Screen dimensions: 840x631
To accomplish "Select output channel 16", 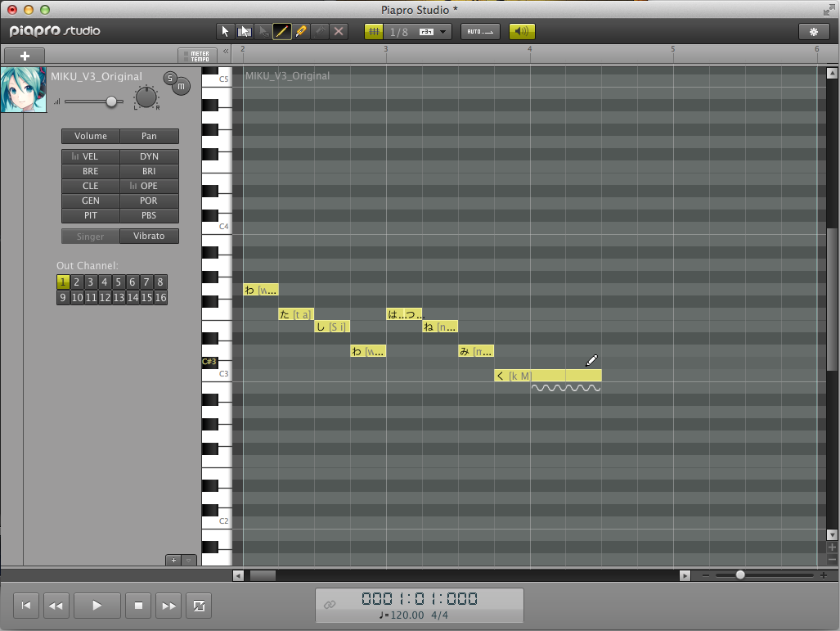I will (x=160, y=298).
